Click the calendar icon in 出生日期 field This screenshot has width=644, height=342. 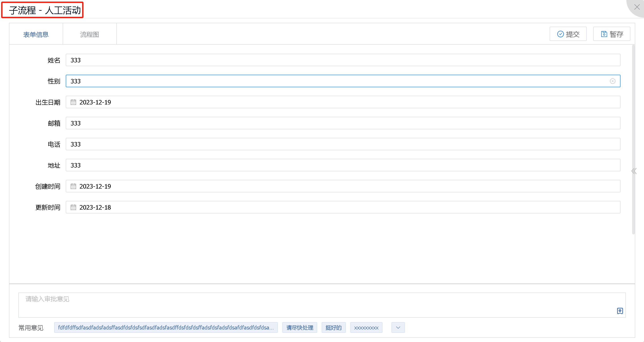point(73,102)
